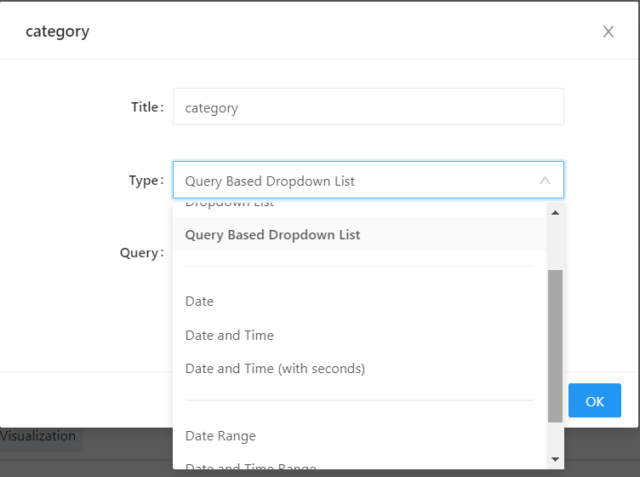The image size is (640, 477).
Task: Pick Date and Time (with seconds)
Action: pos(360,368)
